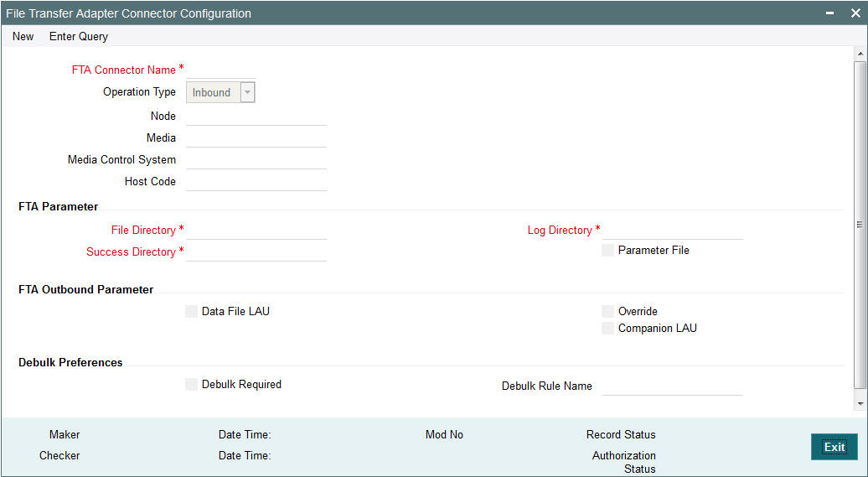Click the scrollbar down arrow
Image resolution: width=868 pixels, height=477 pixels.
(x=860, y=404)
